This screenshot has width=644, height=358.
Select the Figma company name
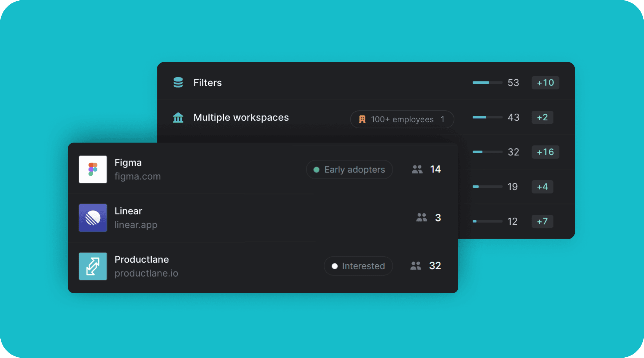pos(128,163)
